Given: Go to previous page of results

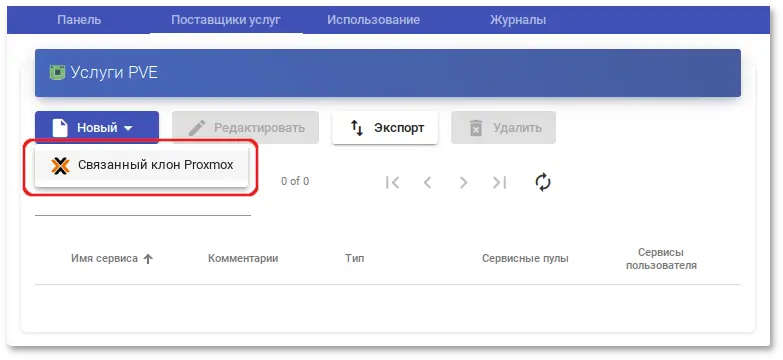Looking at the screenshot, I should pyautogui.click(x=427, y=182).
